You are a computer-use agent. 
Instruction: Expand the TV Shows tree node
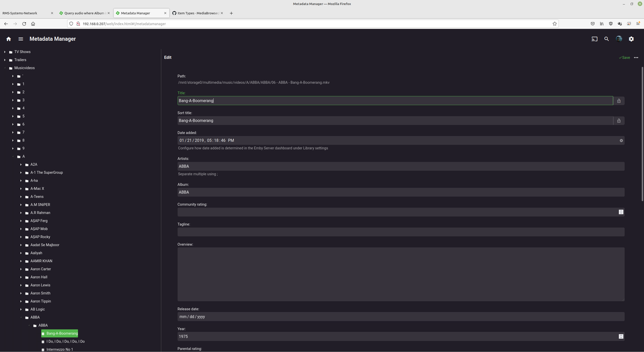[x=4, y=52]
